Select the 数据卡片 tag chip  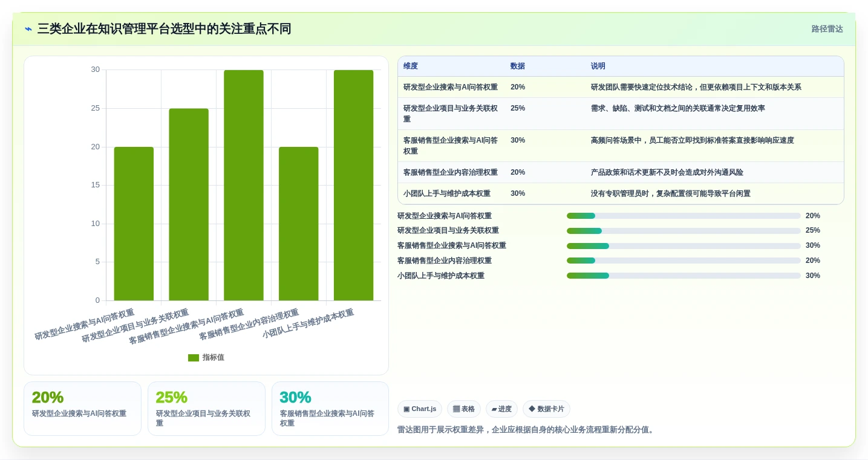(546, 409)
